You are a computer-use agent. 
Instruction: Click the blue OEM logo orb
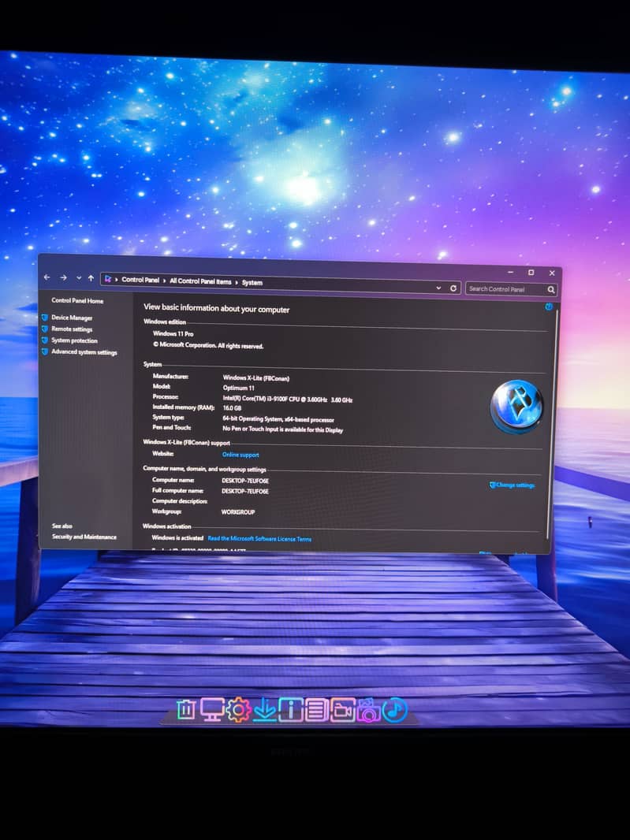(x=517, y=407)
